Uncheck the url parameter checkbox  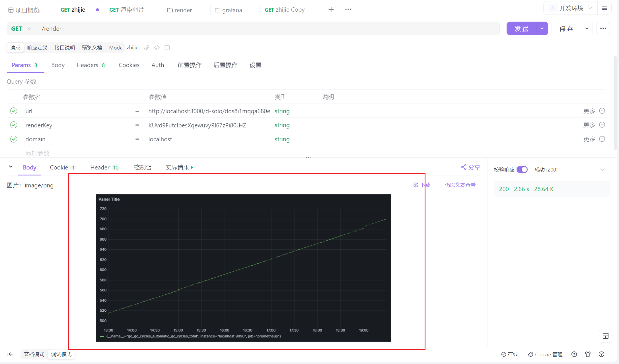[x=14, y=111]
